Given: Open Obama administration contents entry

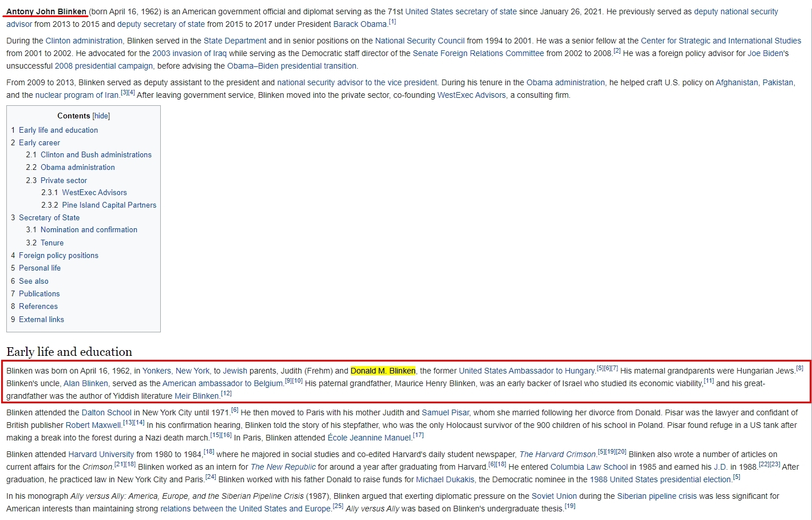Looking at the screenshot, I should tap(78, 167).
